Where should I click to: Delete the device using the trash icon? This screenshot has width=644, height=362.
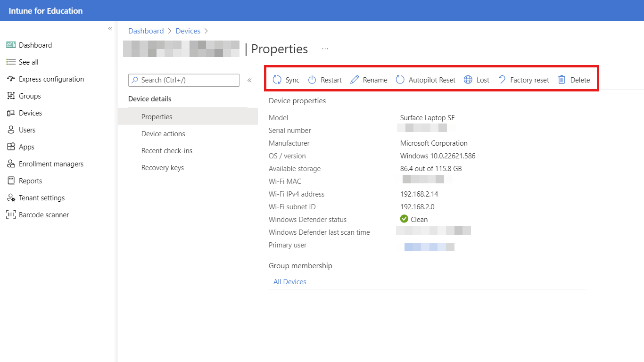point(562,80)
